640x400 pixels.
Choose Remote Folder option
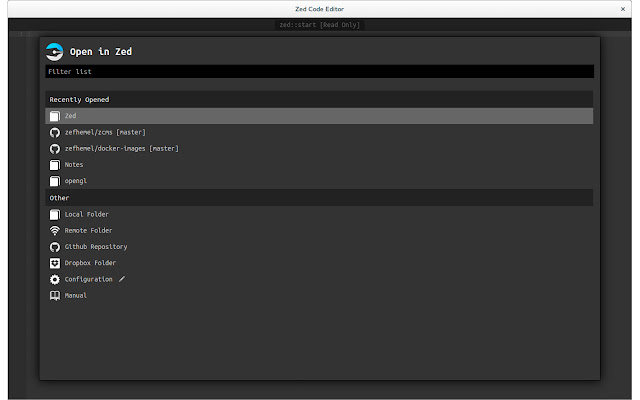[x=319, y=231]
